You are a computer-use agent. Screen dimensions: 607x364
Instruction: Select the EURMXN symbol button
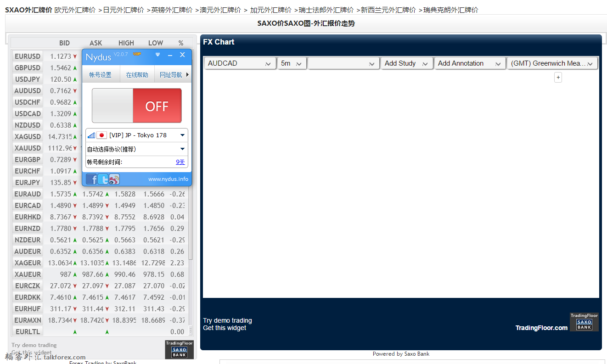pos(28,320)
